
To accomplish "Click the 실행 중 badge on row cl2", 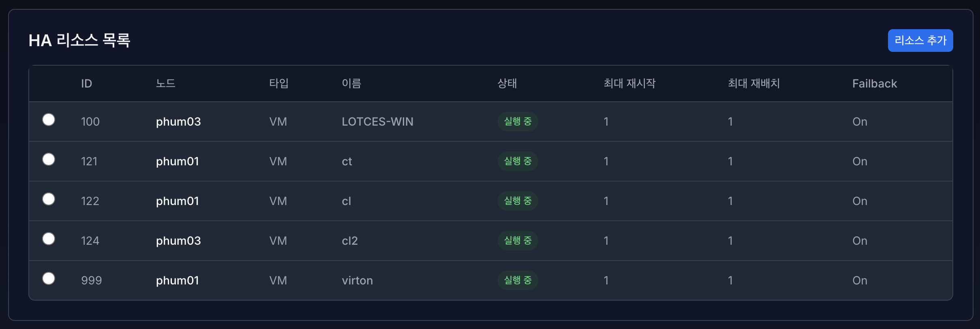I will pyautogui.click(x=517, y=240).
